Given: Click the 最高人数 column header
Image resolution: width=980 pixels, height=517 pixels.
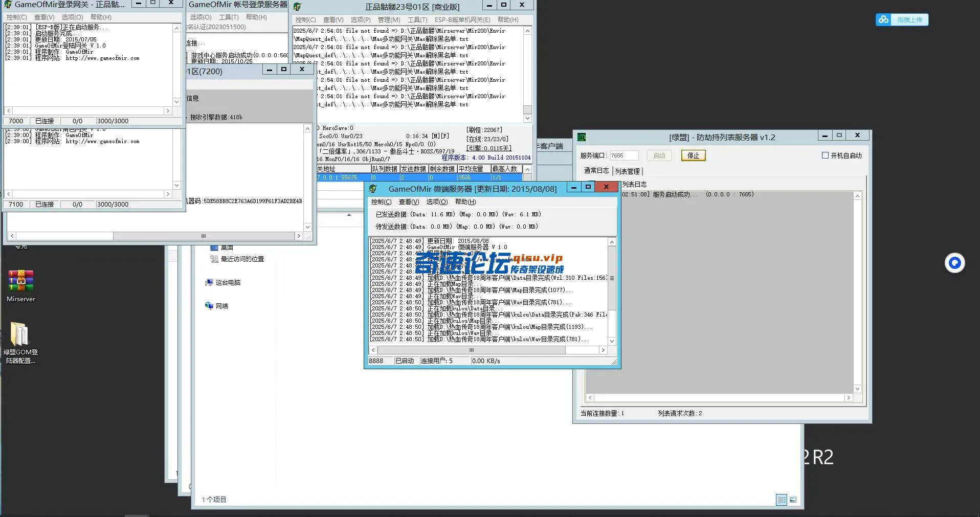Looking at the screenshot, I should click(506, 169).
